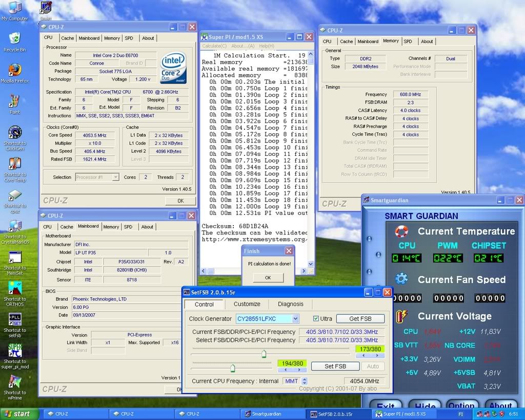Select the Shortcut to wPrime icon
The height and width of the screenshot is (420, 525).
15,388
